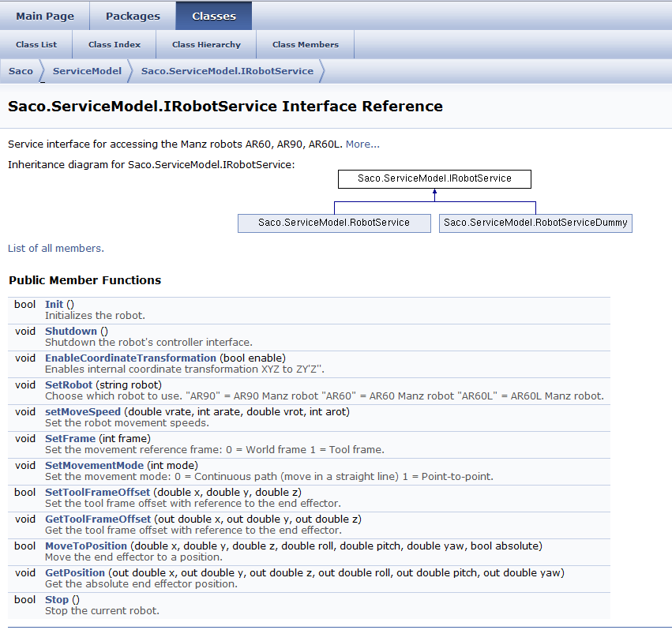This screenshot has width=672, height=630.
Task: Click the description 'Enables internal coordinate transformation XYZ to ZY'Z".'
Action: [x=185, y=369]
